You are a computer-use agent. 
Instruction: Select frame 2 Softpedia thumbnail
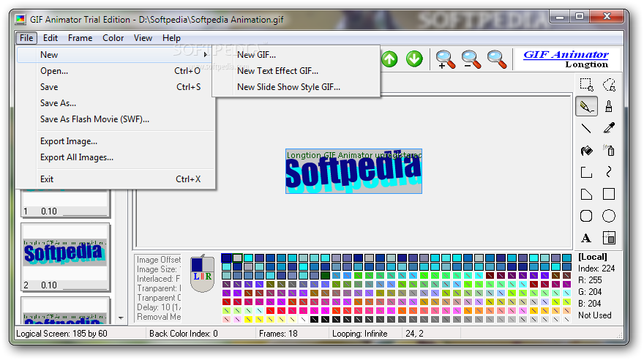coord(65,257)
